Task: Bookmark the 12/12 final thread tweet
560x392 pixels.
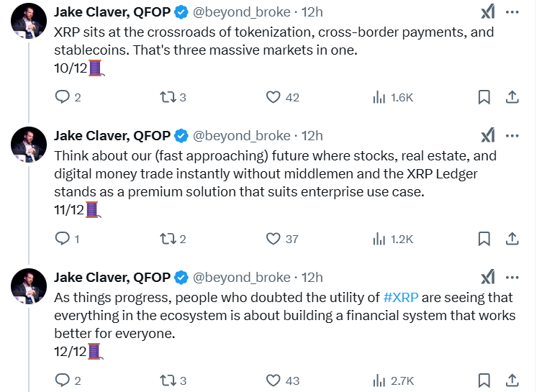Action: click(484, 380)
